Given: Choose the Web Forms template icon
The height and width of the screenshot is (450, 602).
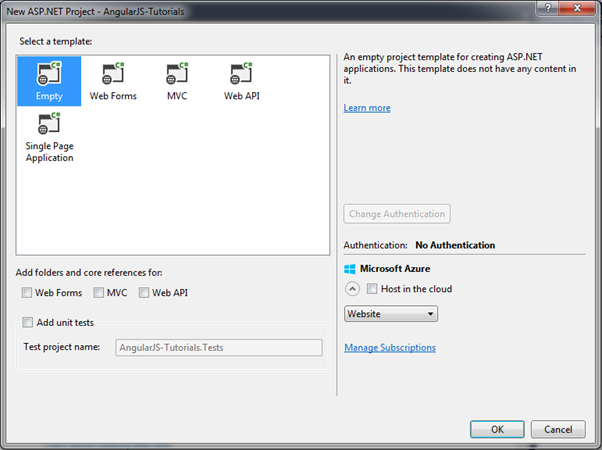Looking at the screenshot, I should [112, 75].
